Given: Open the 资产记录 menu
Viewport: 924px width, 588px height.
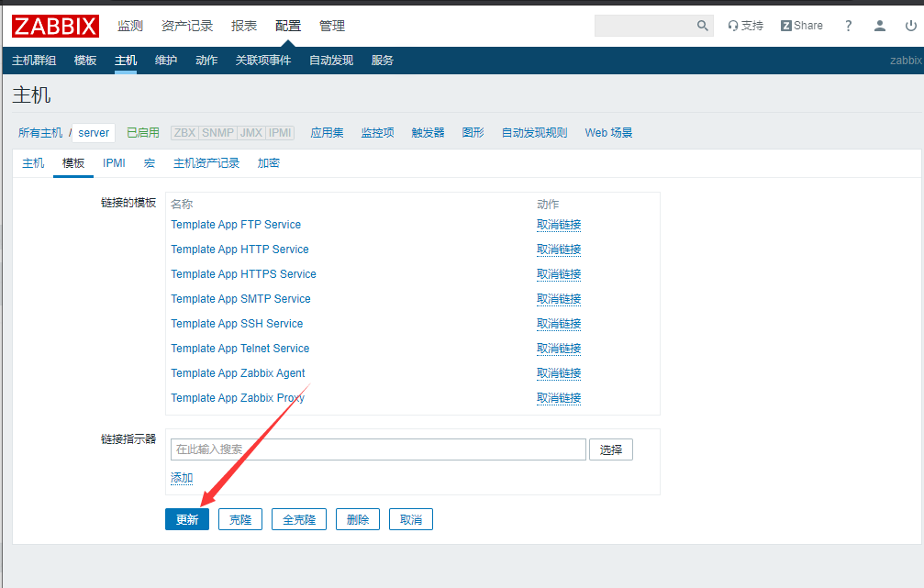Looking at the screenshot, I should coord(187,26).
